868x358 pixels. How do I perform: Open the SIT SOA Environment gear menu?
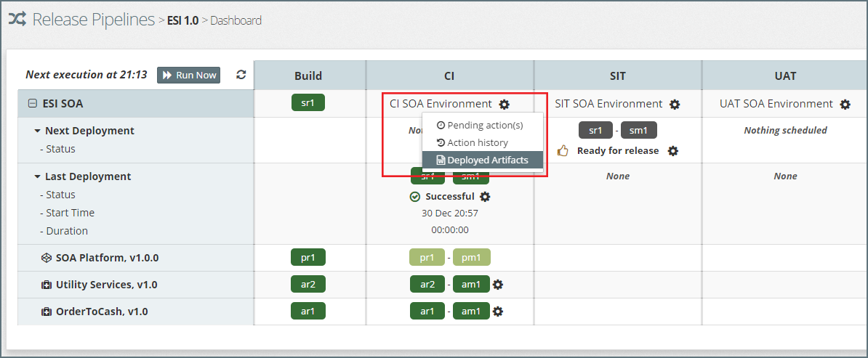pos(675,105)
